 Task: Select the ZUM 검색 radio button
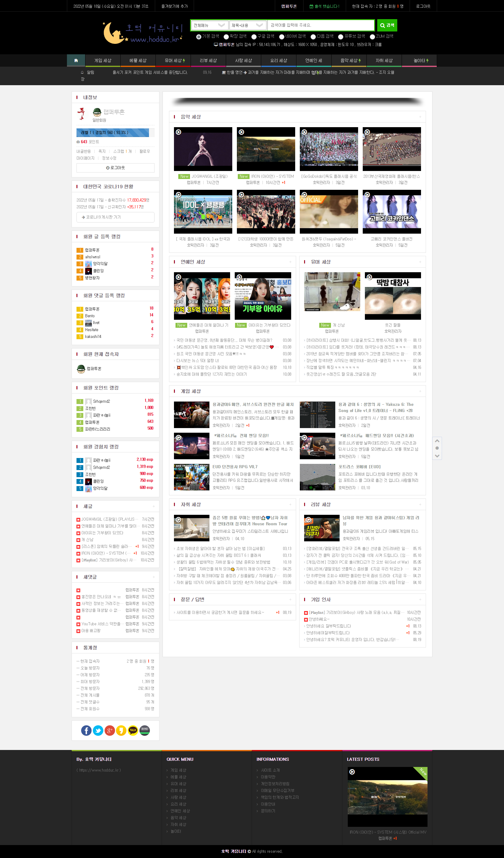point(372,37)
